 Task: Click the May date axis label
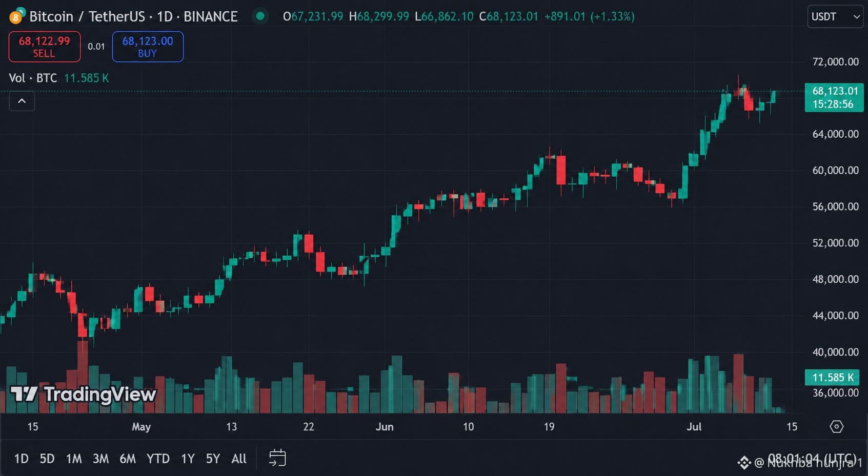coord(141,427)
